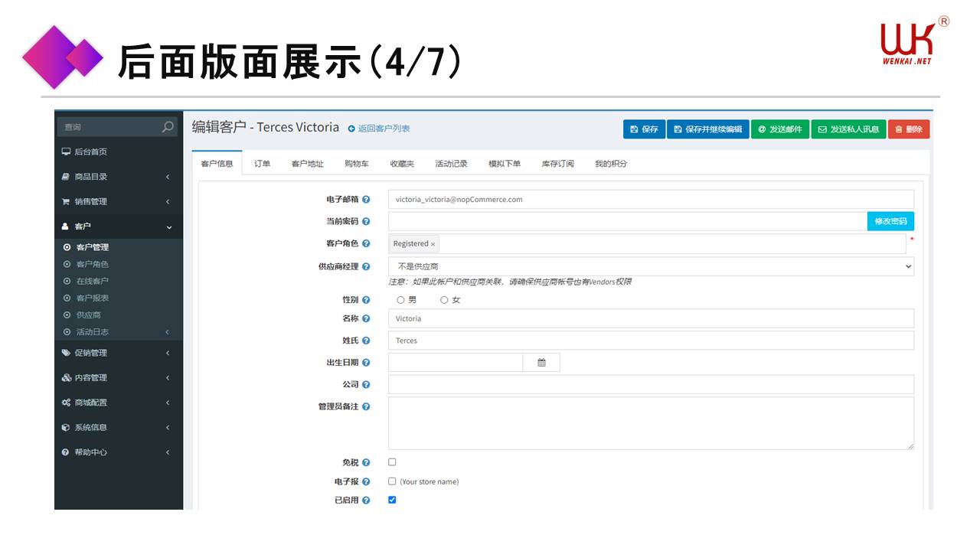The image size is (980, 551).
Task: Select the 女 gender radio button
Action: coord(444,300)
